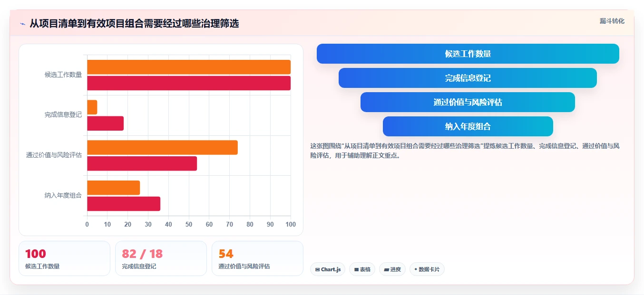Click the red bar for 完成信息登记
644x295 pixels.
105,124
